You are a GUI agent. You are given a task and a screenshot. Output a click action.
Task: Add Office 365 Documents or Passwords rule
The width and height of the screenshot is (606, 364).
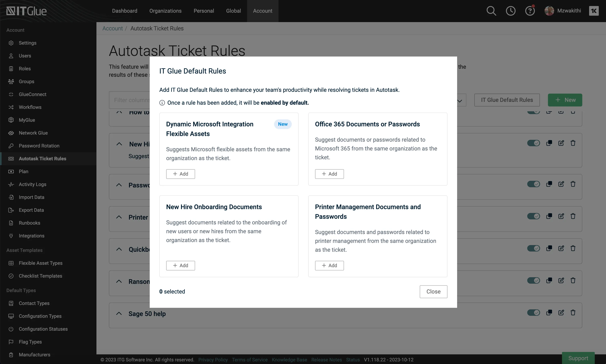pyautogui.click(x=329, y=174)
